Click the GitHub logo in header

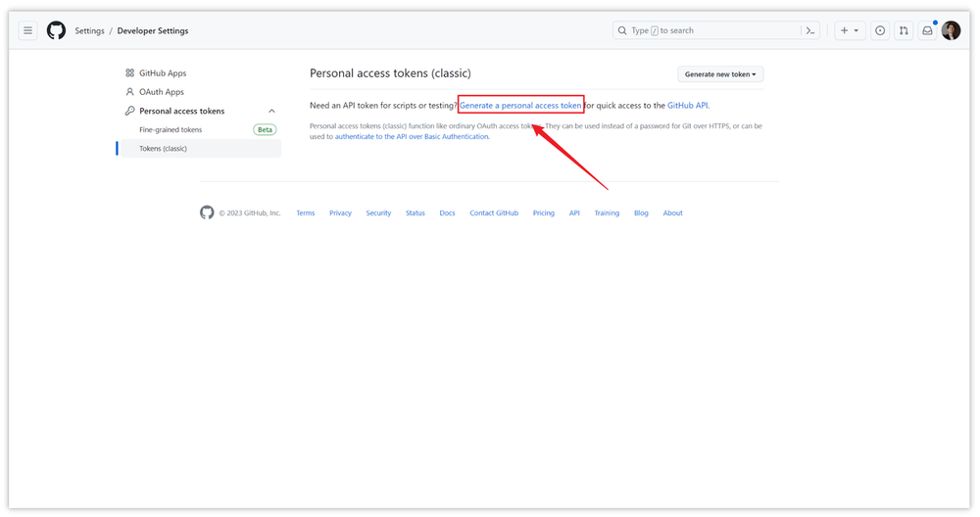(56, 30)
